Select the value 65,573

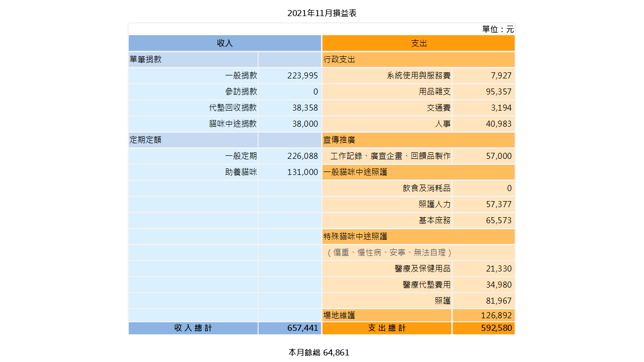coord(499,220)
